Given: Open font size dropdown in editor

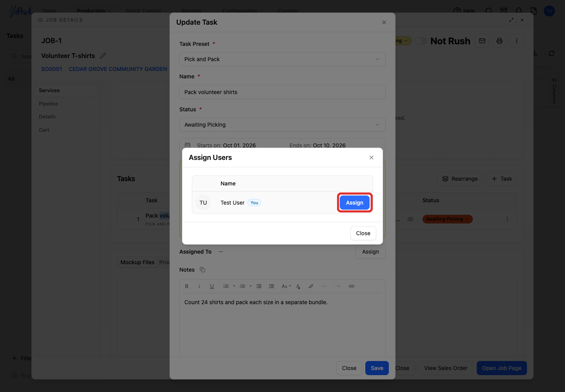Looking at the screenshot, I should point(286,286).
